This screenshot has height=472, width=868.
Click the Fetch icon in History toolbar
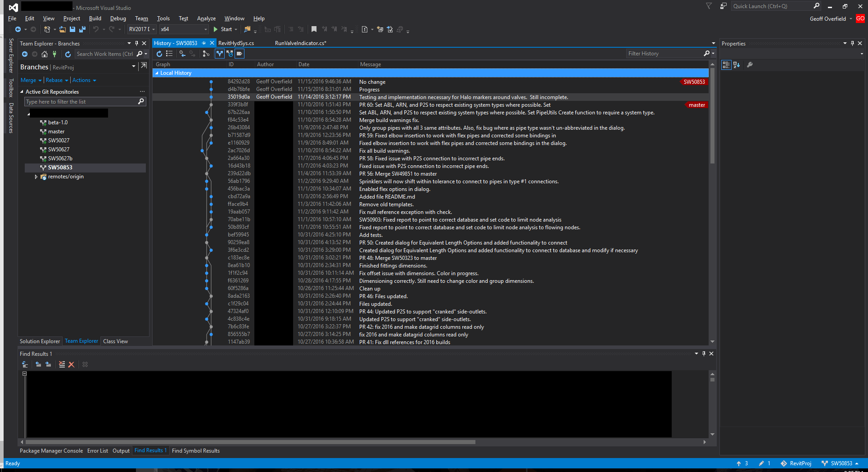click(x=182, y=54)
